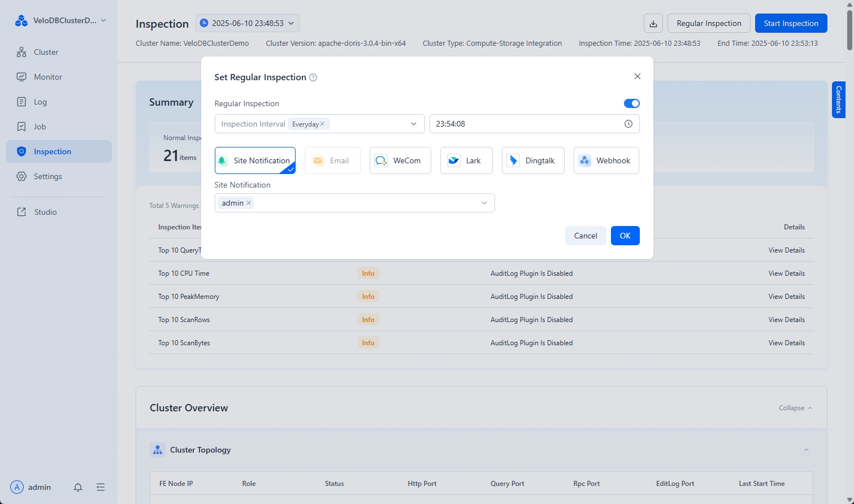Collapse the sidebar using menu fold icon
Image resolution: width=854 pixels, height=504 pixels.
click(101, 487)
